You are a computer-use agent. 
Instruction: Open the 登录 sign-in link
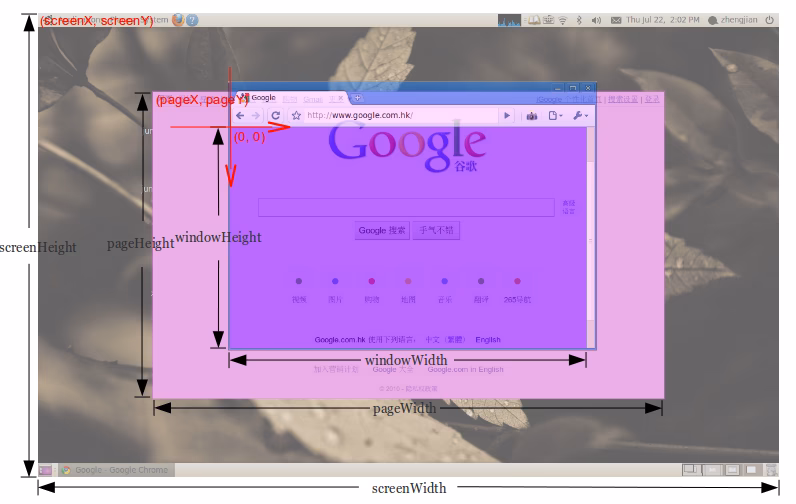(x=652, y=99)
